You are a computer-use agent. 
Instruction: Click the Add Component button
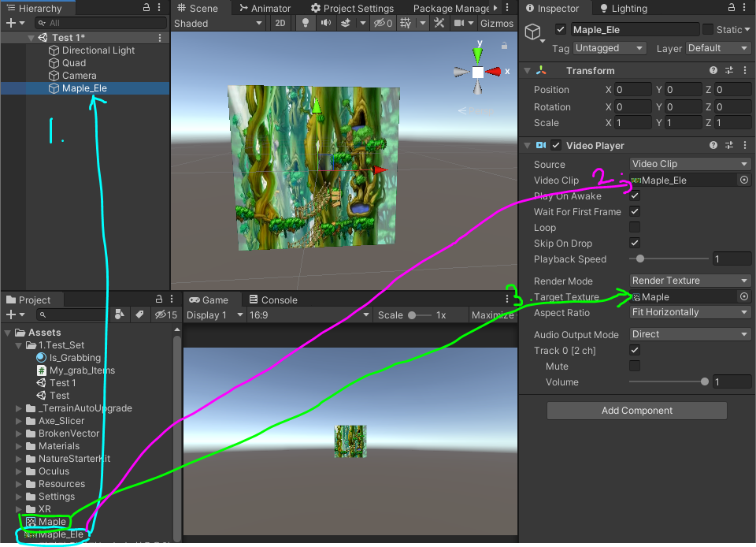(636, 411)
